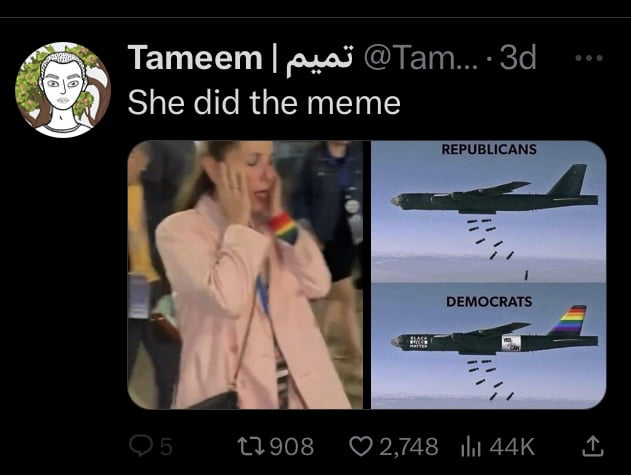Open the 3d timestamp of the tweet
Screen dimensions: 631x475
coord(518,58)
